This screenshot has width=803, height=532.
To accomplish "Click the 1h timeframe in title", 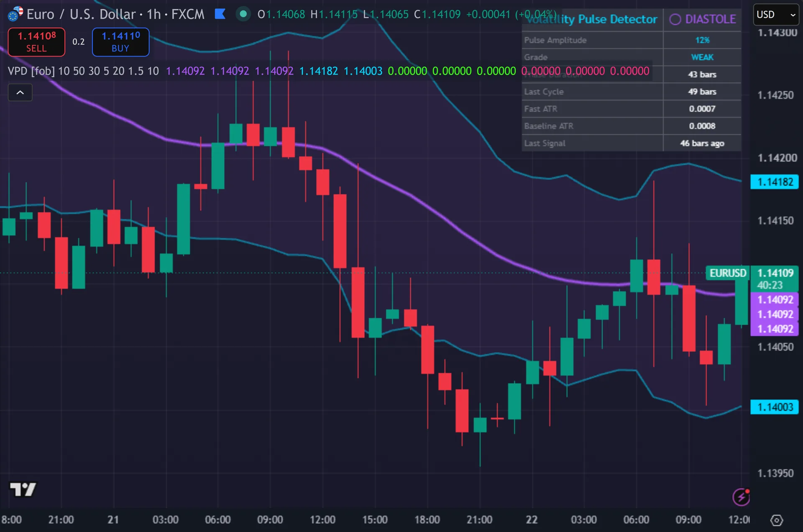I will (x=153, y=14).
